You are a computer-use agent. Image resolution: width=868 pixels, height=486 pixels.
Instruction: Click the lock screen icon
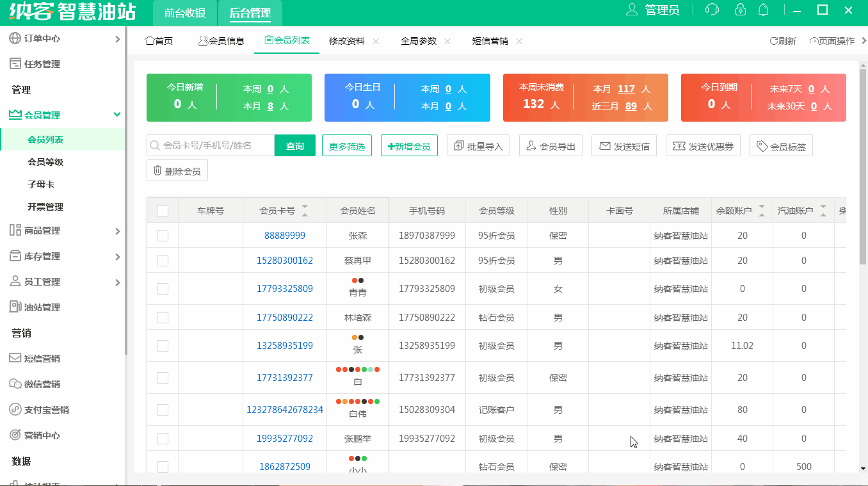740,10
